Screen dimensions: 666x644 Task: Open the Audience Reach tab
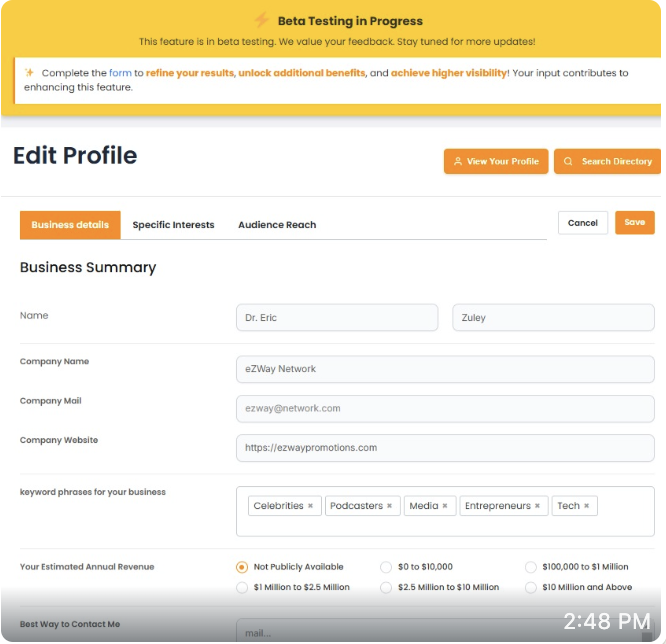point(277,225)
